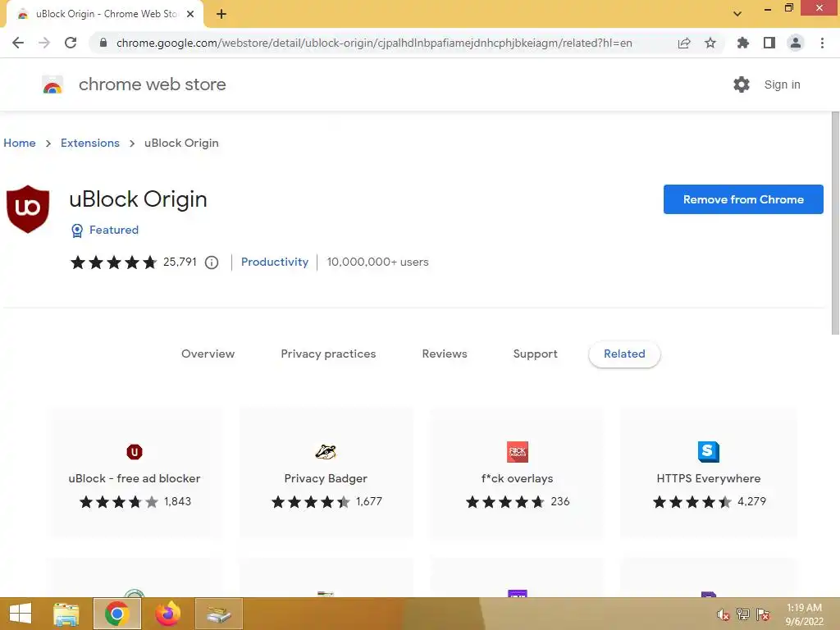Open the Chrome profile avatar
This screenshot has height=630, width=840.
[x=796, y=43]
